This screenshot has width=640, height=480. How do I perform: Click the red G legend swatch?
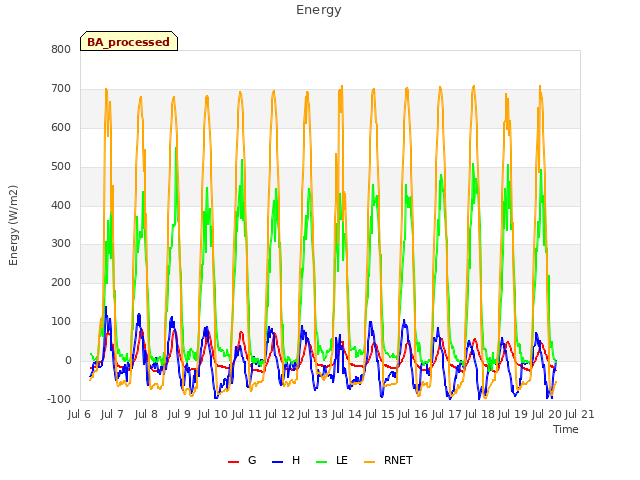pyautogui.click(x=233, y=462)
